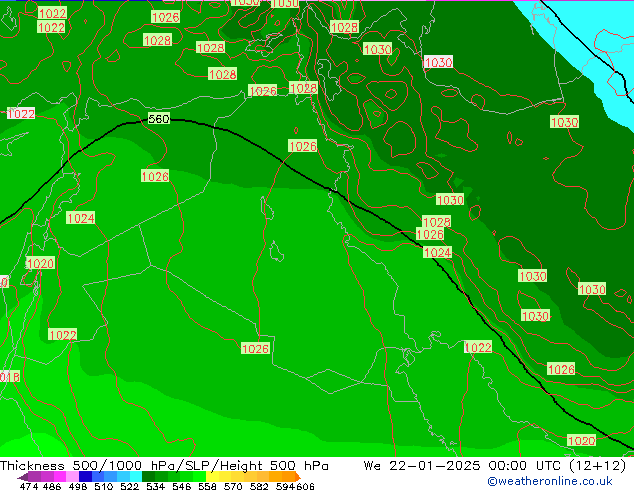The image size is (634, 490).
Task: Click the legend value 534
Action: pos(155,486)
